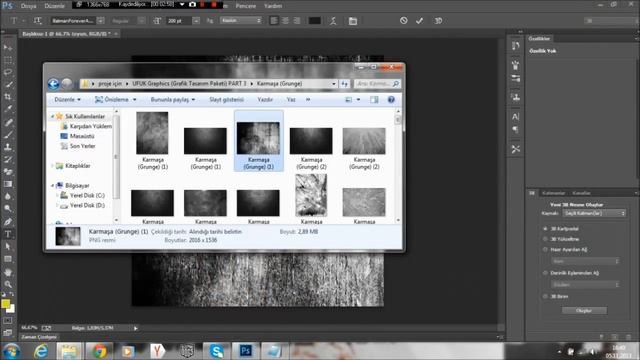Expand Kitaplıklar tree node
Image resolution: width=640 pixels, height=360 pixels.
53,166
